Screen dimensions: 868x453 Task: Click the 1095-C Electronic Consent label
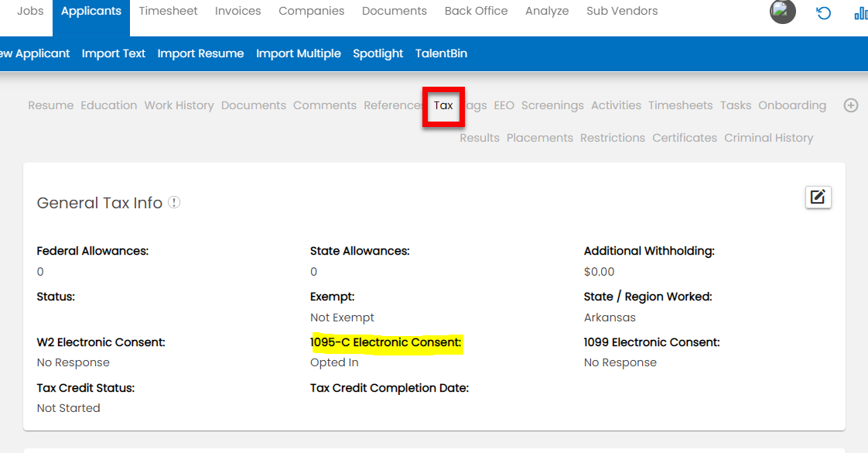click(386, 342)
